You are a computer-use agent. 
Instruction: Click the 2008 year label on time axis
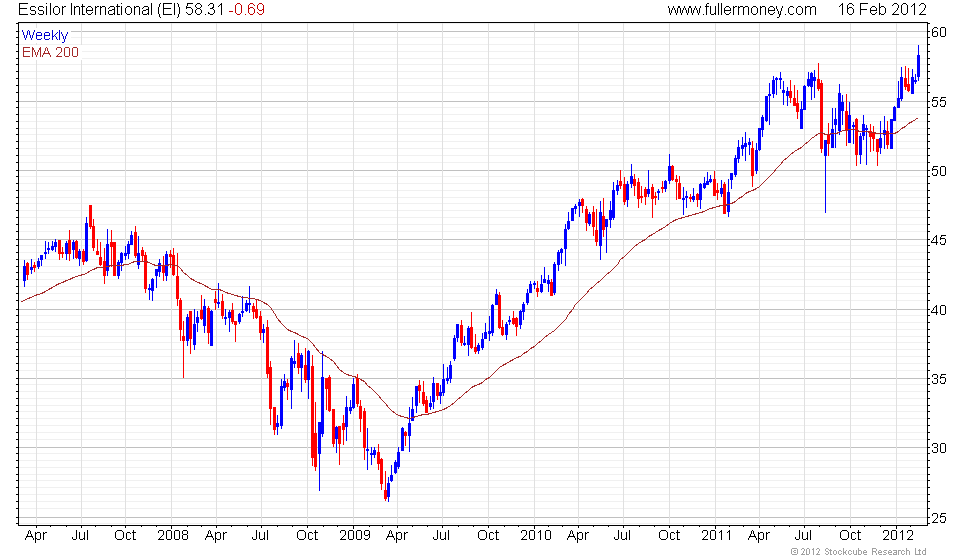173,536
